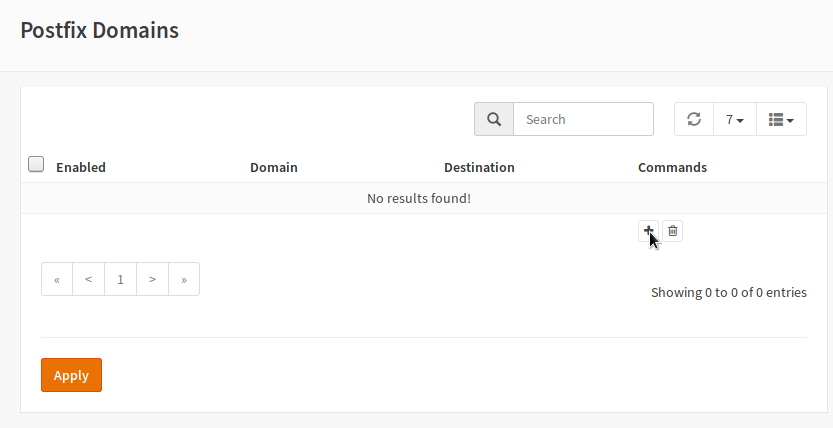Click the "No results found!" row
This screenshot has width=833, height=428.
419,198
